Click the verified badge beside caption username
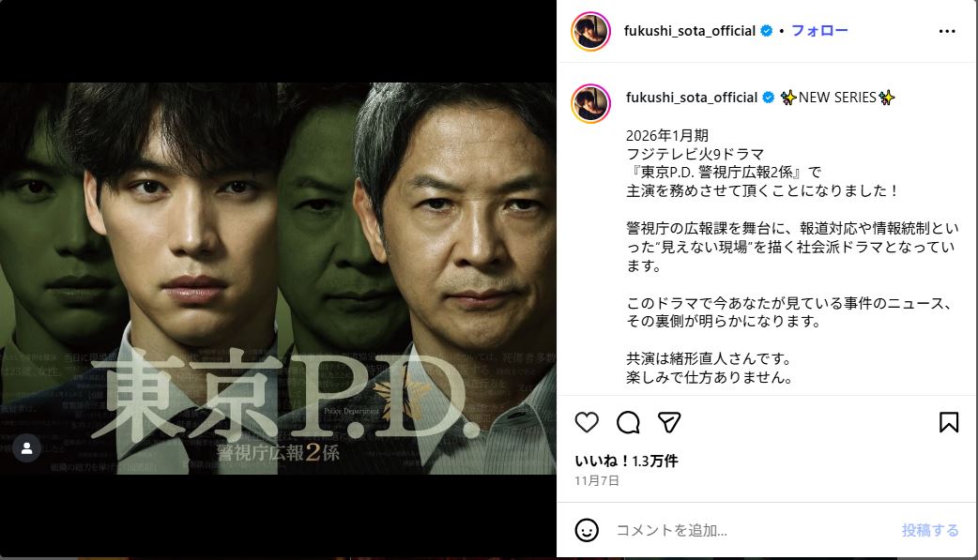Viewport: 978px width, 560px height. pyautogui.click(x=769, y=98)
